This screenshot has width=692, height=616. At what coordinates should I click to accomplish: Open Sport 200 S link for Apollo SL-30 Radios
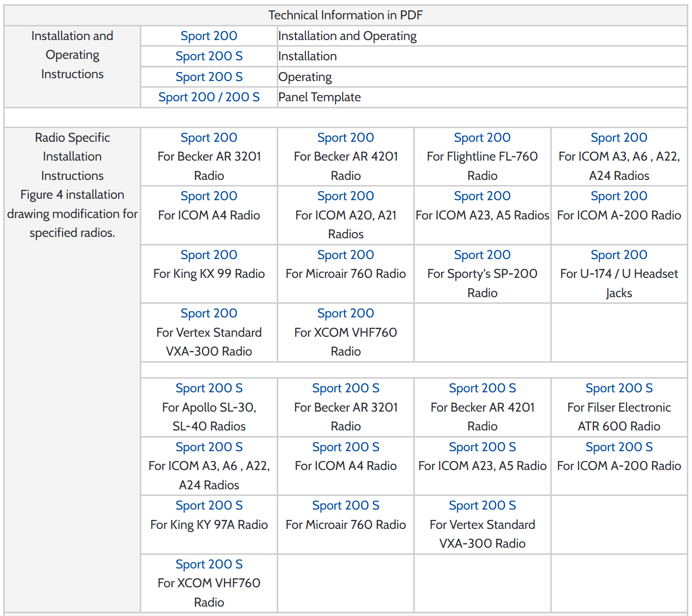tap(209, 388)
